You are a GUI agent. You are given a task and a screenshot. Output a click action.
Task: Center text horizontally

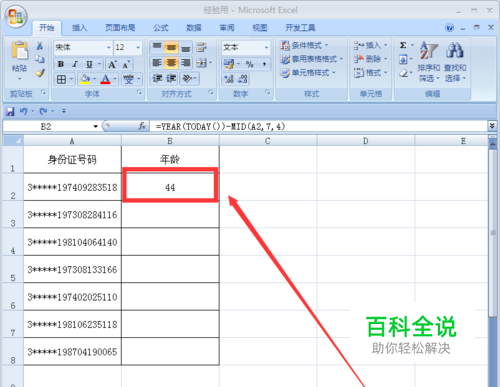171,63
